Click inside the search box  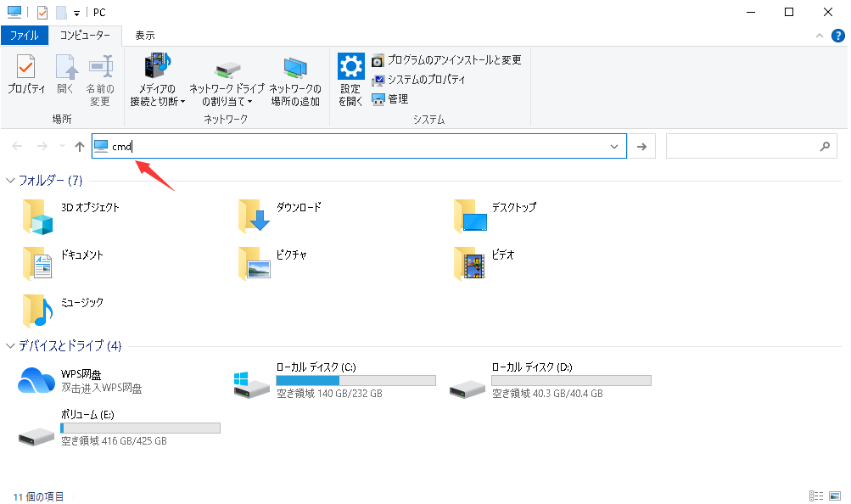click(x=747, y=145)
